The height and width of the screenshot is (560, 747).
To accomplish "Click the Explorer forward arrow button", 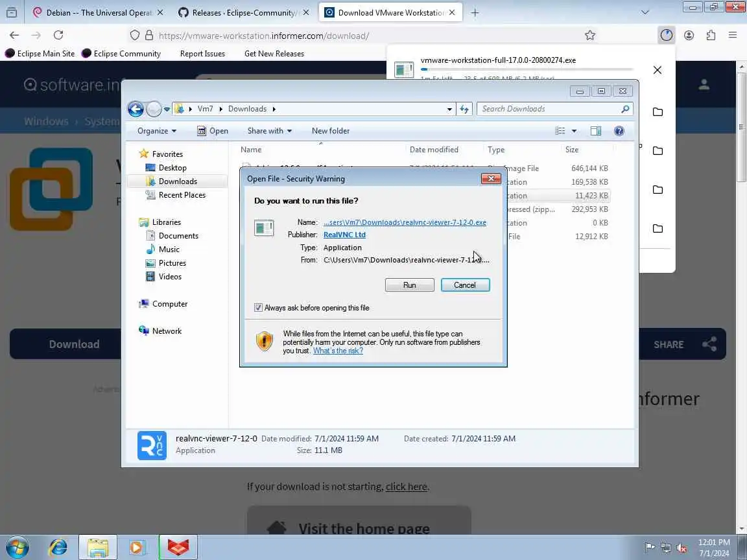I will pyautogui.click(x=154, y=109).
